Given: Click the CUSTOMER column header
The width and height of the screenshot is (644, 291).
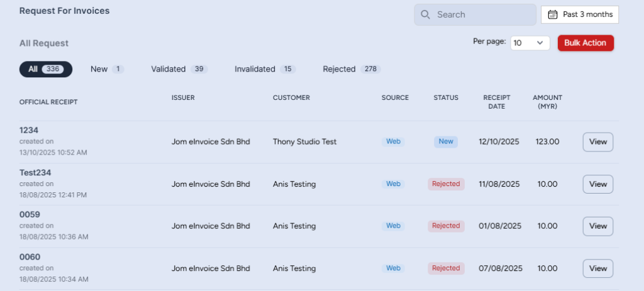Looking at the screenshot, I should coord(292,97).
